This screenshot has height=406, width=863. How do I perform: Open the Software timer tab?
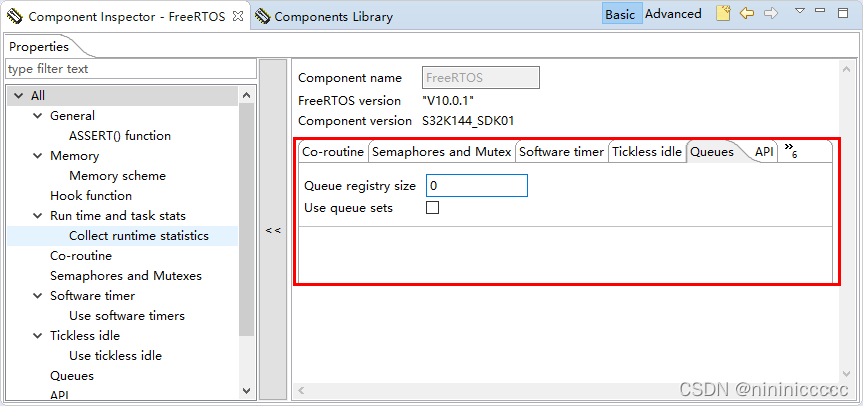pos(561,152)
